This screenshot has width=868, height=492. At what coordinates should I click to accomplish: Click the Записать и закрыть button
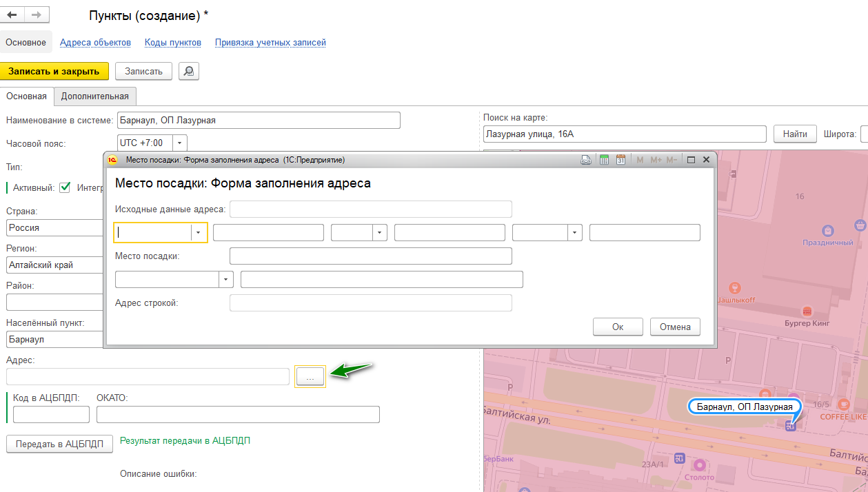coord(54,71)
